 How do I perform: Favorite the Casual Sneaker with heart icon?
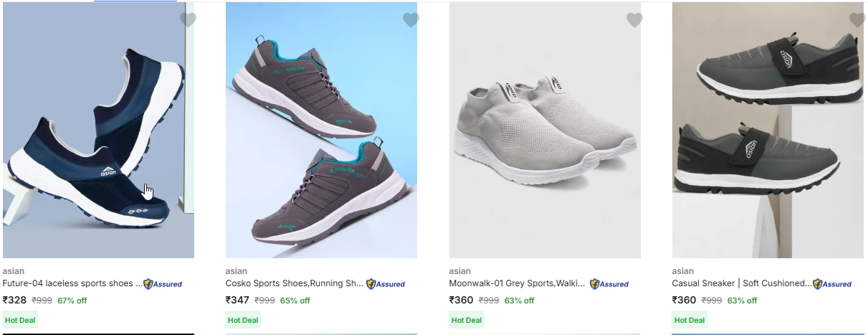[857, 20]
